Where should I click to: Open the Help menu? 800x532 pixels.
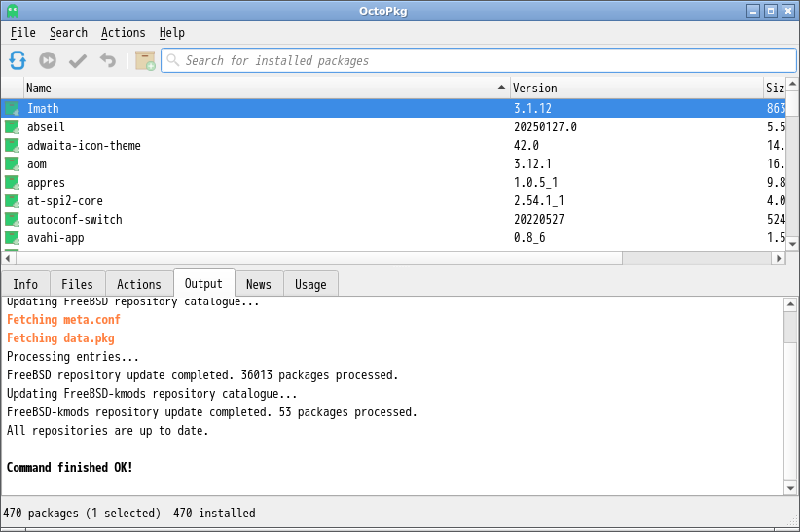(x=172, y=33)
